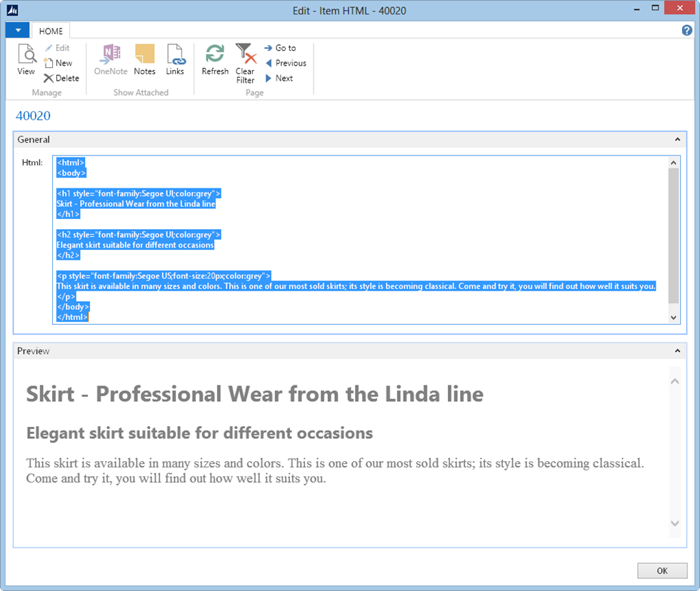The image size is (700, 591).
Task: Select the HOME ribbon tab
Action: (51, 31)
